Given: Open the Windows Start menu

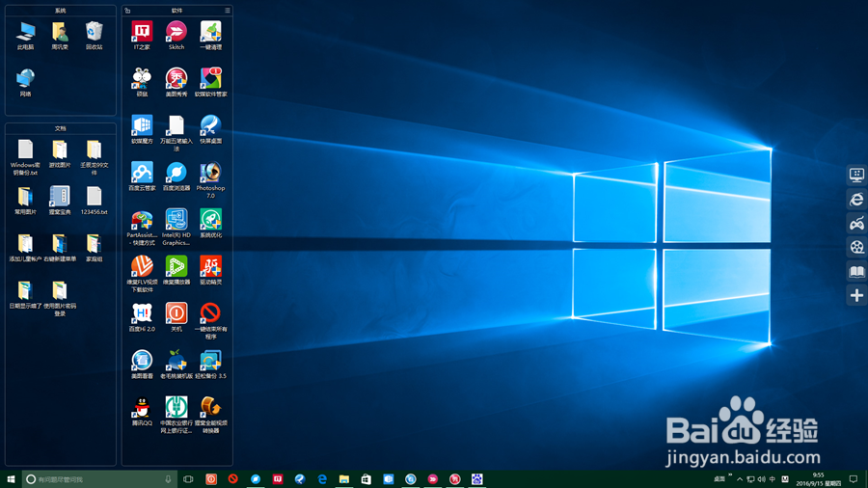Looking at the screenshot, I should tap(11, 479).
